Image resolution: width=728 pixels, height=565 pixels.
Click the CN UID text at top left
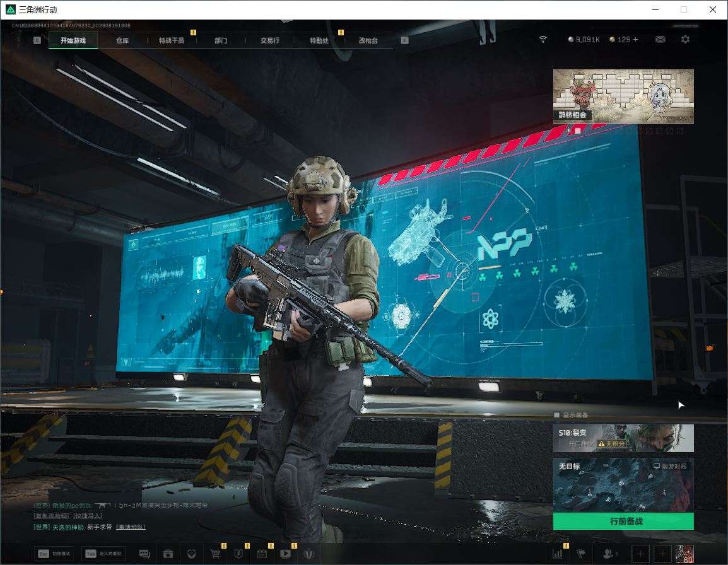click(x=71, y=25)
